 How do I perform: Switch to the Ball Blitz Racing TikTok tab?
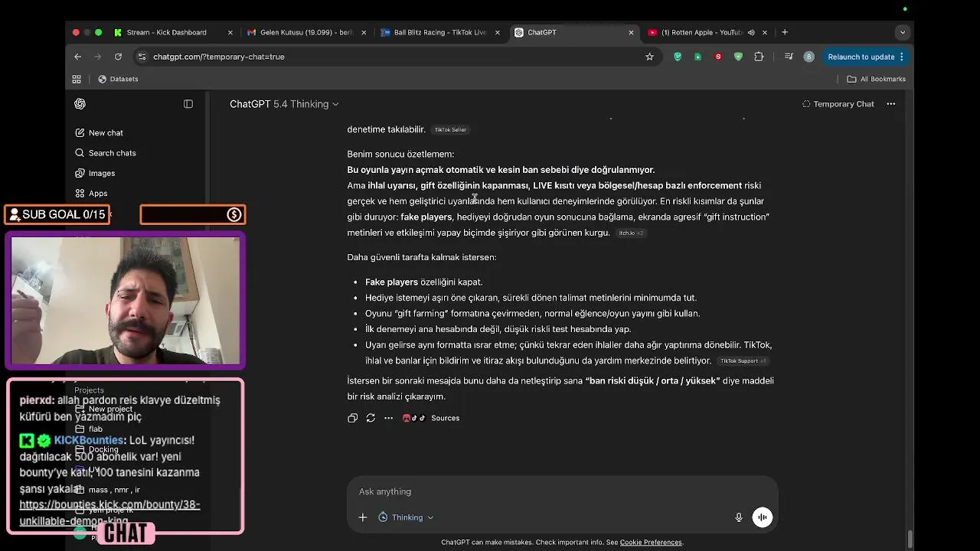(x=439, y=32)
